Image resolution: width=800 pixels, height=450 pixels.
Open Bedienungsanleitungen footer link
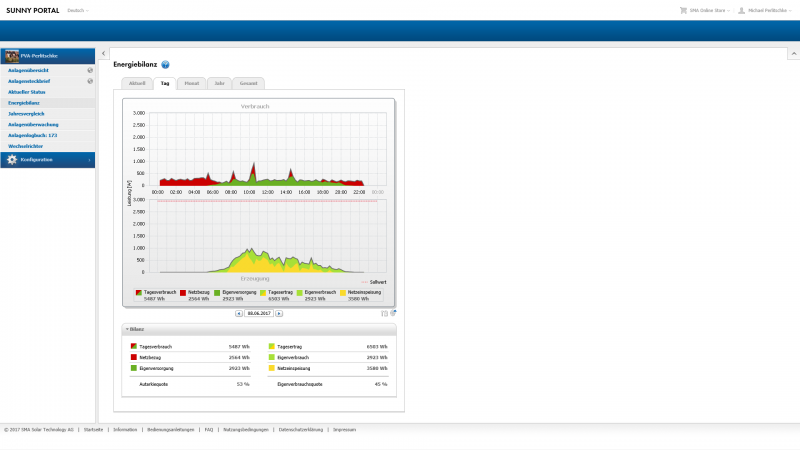(171, 430)
